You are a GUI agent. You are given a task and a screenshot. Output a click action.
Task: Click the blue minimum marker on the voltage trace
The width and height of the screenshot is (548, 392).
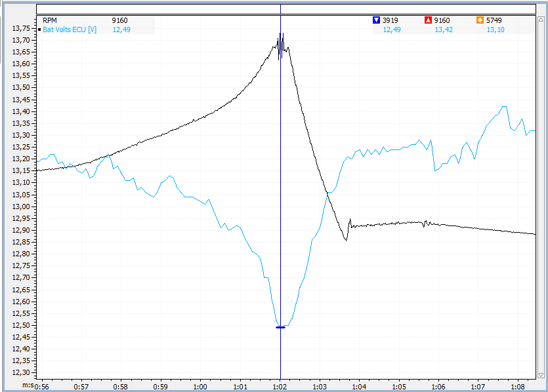point(280,327)
